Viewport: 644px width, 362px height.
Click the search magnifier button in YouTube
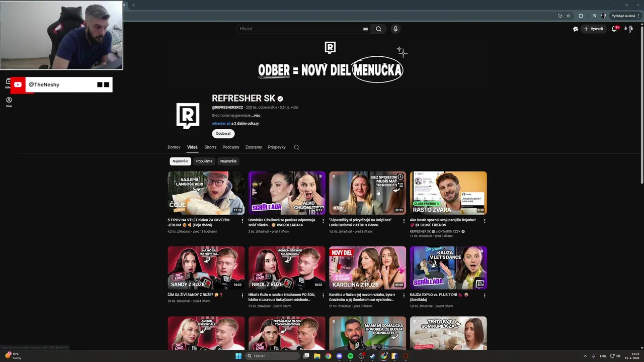click(x=378, y=29)
